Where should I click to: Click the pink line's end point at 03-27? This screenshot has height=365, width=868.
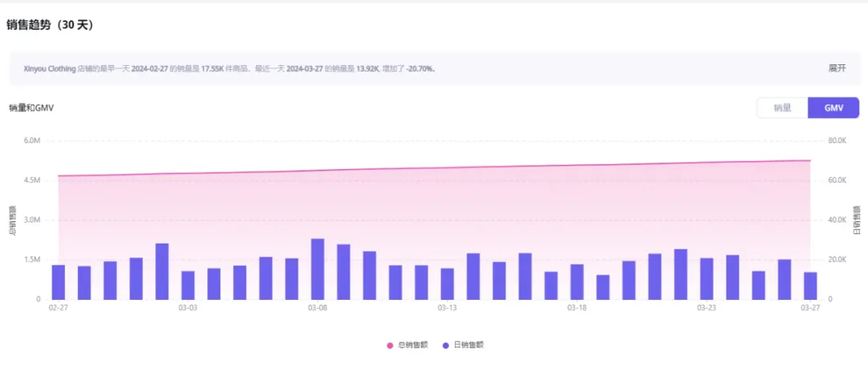[810, 160]
